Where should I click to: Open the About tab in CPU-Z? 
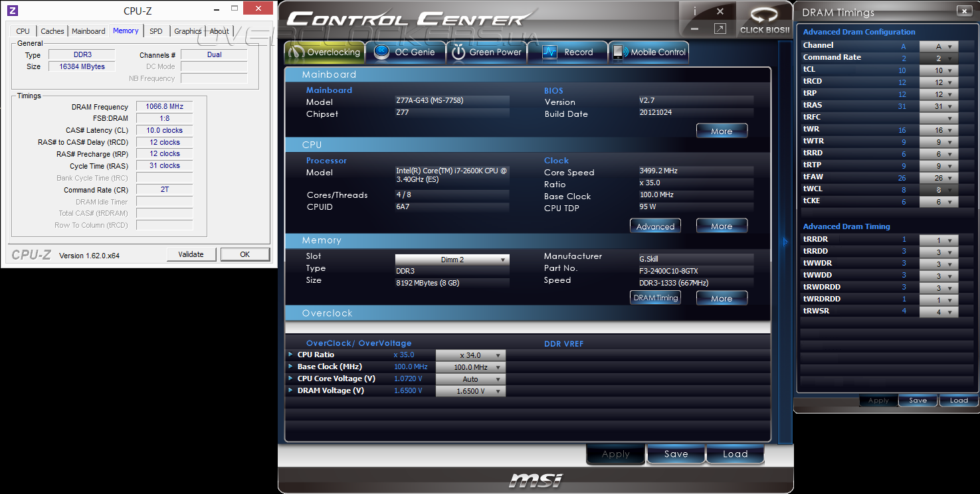tap(219, 31)
